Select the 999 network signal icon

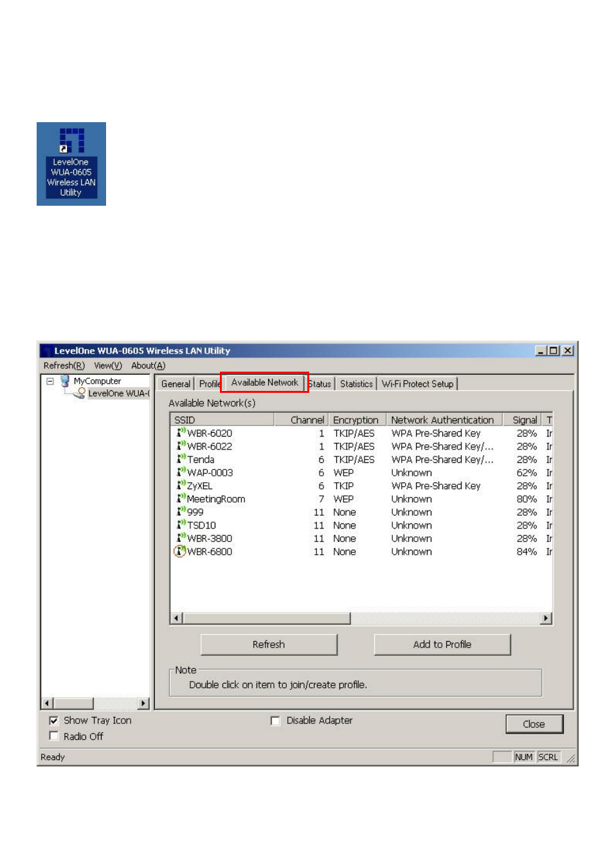tap(181, 512)
